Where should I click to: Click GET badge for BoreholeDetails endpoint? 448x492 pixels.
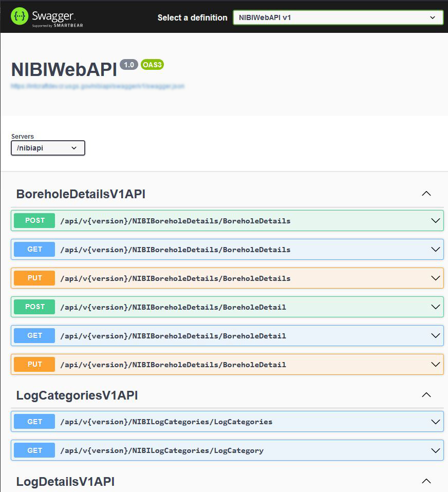(34, 250)
